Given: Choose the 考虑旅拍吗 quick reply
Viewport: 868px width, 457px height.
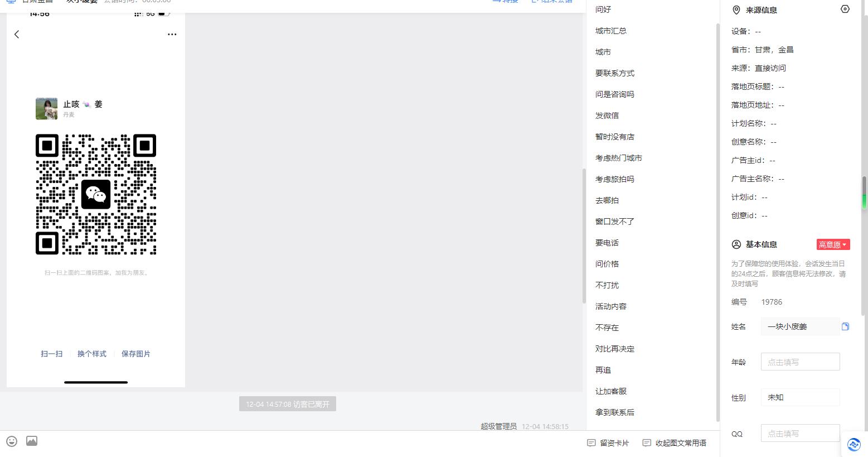Looking at the screenshot, I should [x=615, y=179].
